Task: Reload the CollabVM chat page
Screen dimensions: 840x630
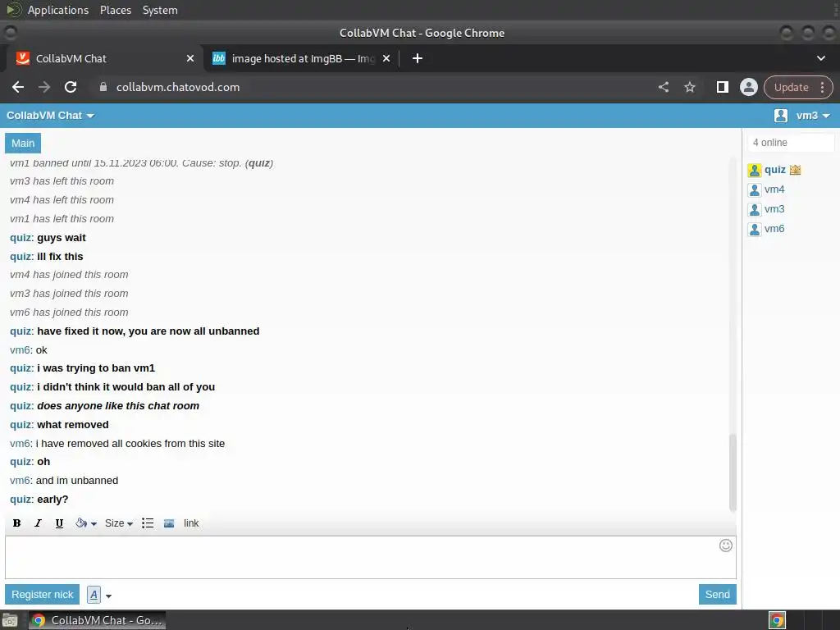Action: tap(71, 87)
